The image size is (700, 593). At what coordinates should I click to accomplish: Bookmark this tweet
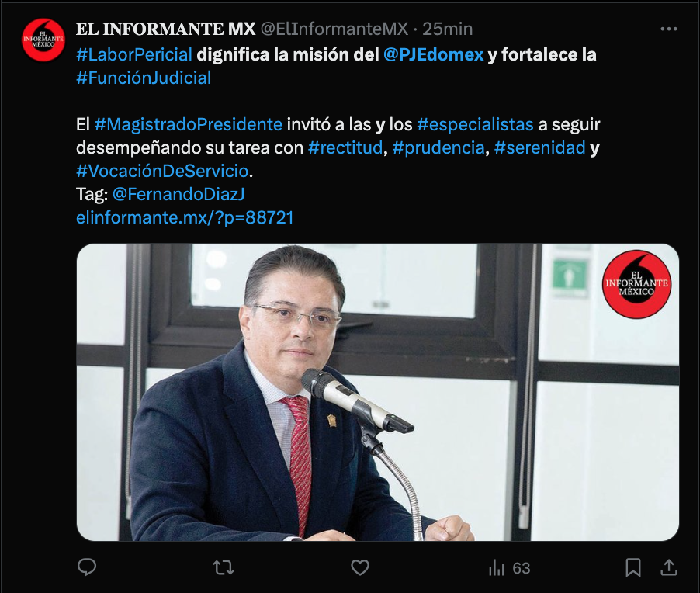tap(633, 568)
